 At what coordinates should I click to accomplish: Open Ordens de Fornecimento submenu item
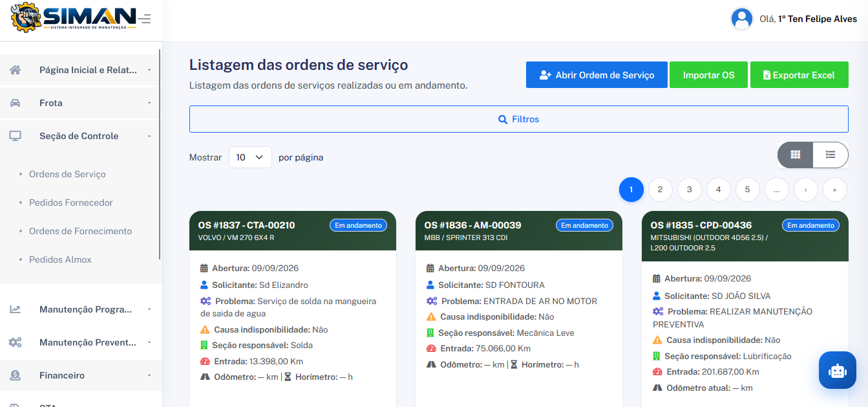click(x=80, y=231)
